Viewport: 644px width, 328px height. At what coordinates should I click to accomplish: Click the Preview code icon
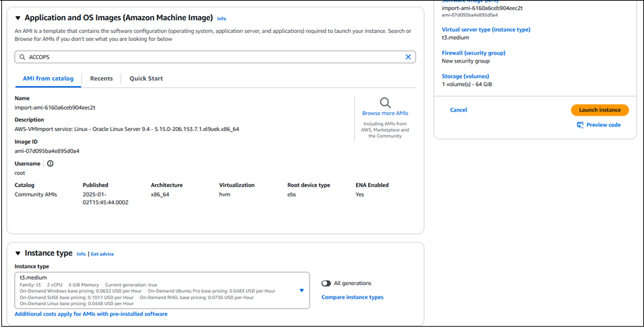point(580,125)
